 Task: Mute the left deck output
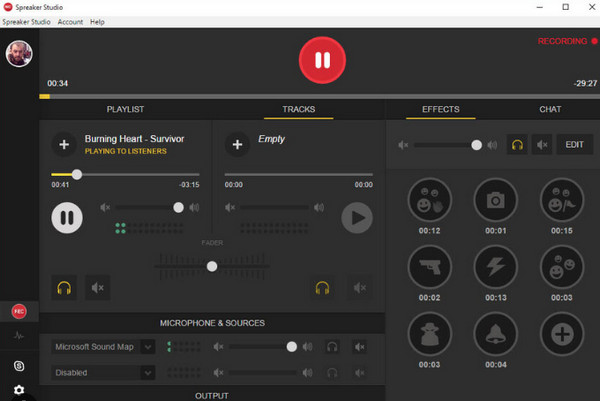point(98,288)
